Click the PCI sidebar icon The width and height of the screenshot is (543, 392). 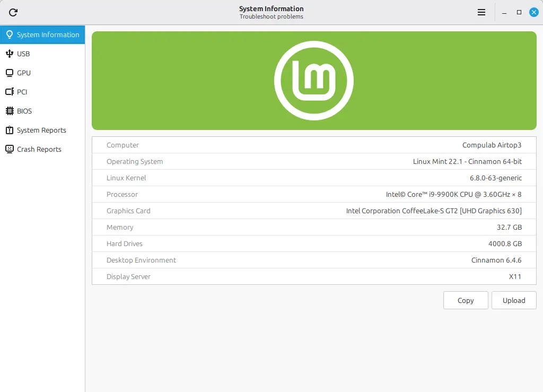tap(9, 92)
